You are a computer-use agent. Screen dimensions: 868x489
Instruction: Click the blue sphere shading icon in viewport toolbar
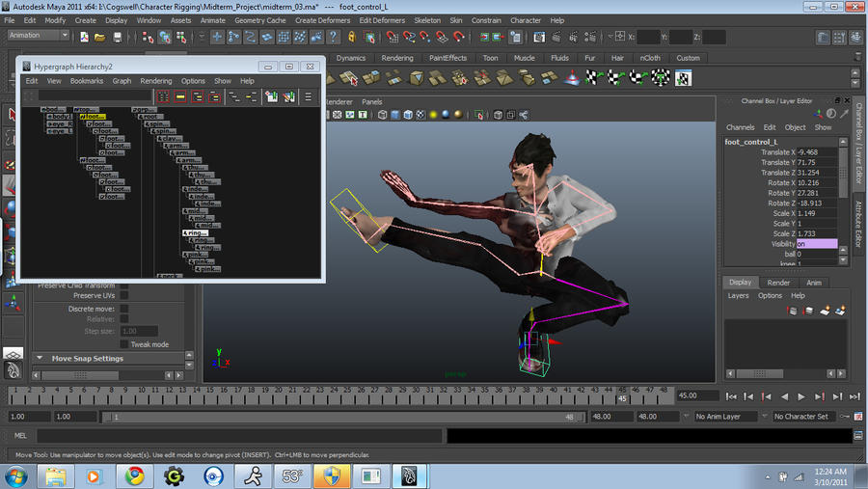446,115
